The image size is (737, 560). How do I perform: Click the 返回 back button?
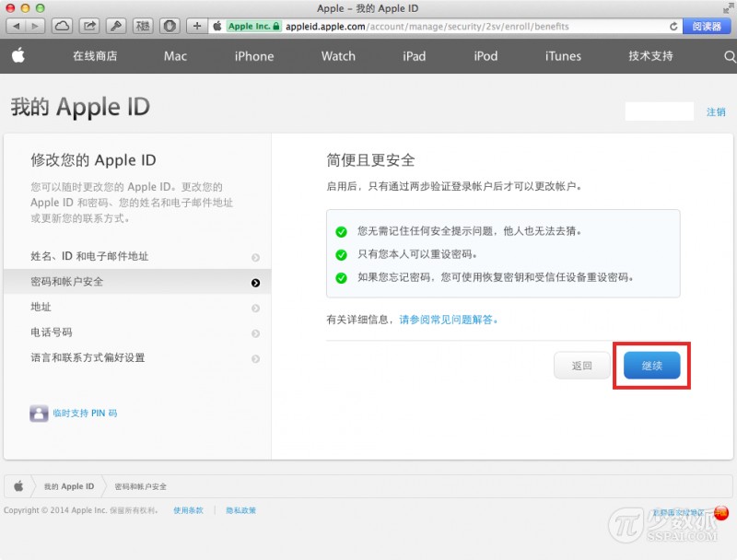tap(582, 366)
